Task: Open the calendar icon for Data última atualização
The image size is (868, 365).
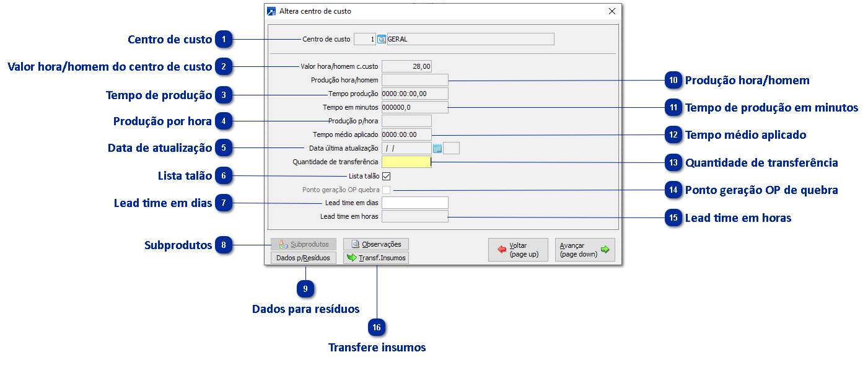Action: (437, 148)
